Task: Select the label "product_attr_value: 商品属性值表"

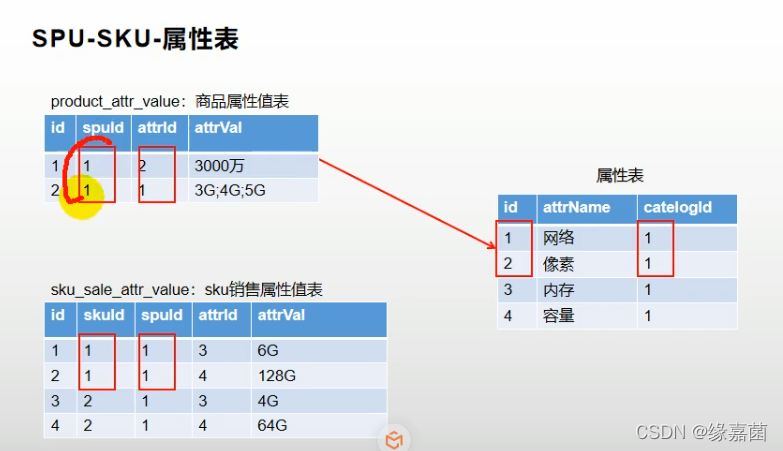Action: pos(170,101)
